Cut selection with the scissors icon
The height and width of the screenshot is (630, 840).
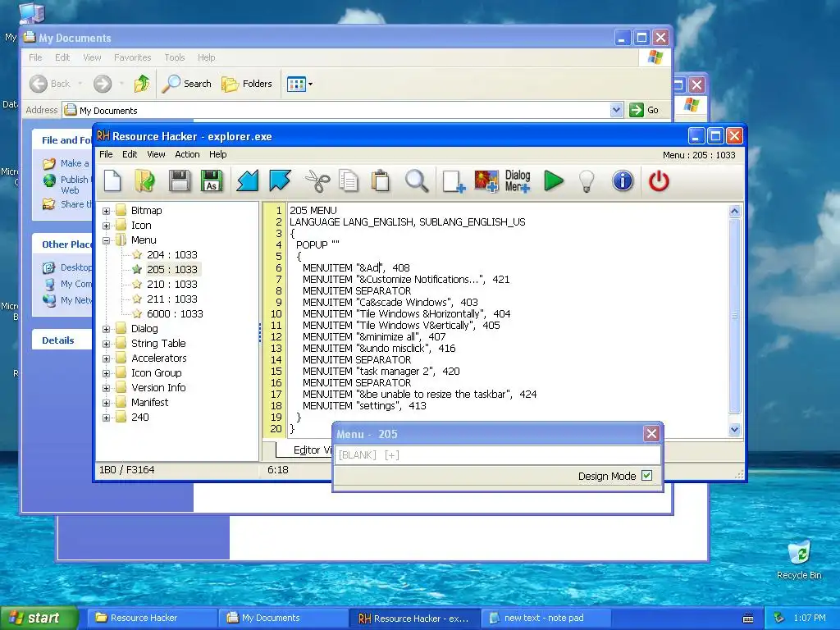[x=317, y=181]
